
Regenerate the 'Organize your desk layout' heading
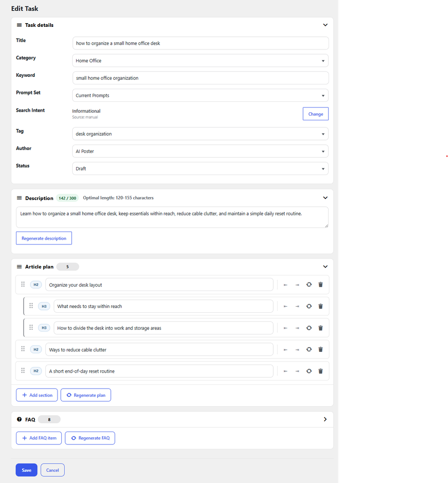tap(309, 284)
